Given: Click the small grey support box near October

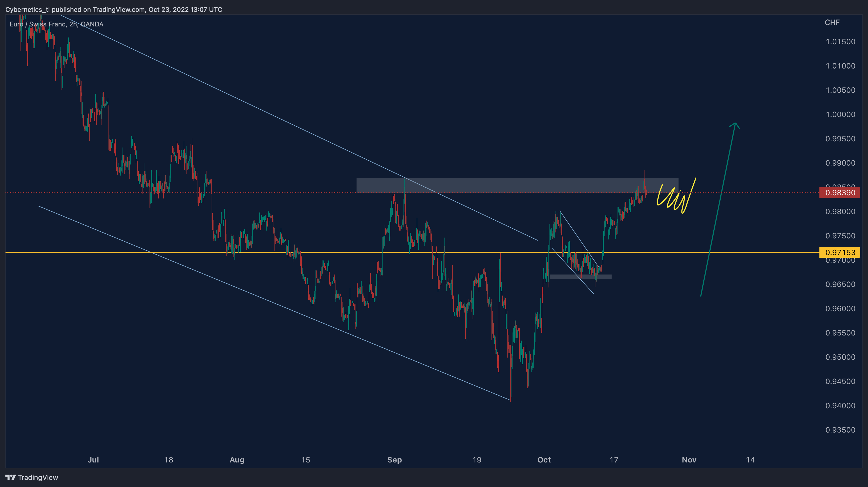Looking at the screenshot, I should pos(581,277).
